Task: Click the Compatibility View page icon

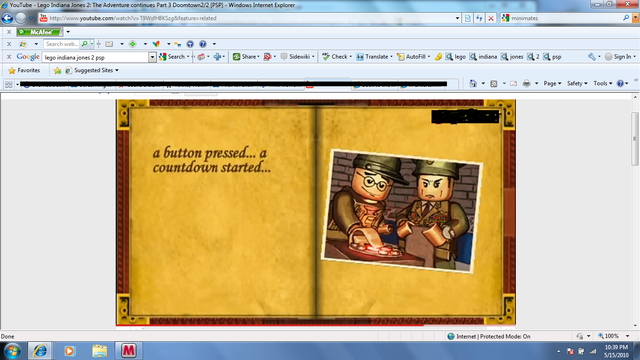Action: click(468, 18)
